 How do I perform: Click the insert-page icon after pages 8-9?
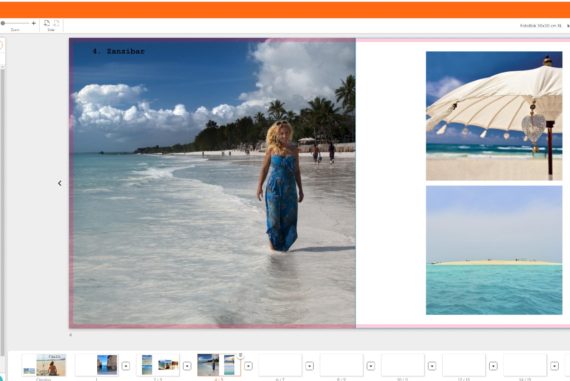370,366
